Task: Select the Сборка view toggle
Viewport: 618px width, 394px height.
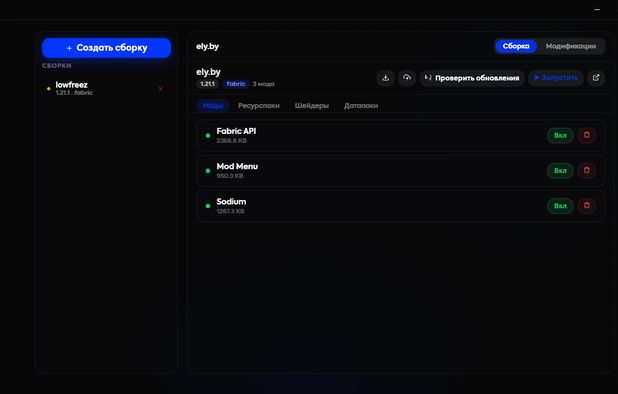Action: (516, 46)
